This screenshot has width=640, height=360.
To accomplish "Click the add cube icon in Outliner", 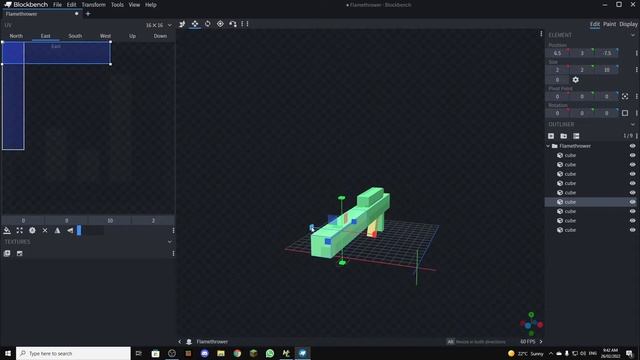I will (x=551, y=136).
